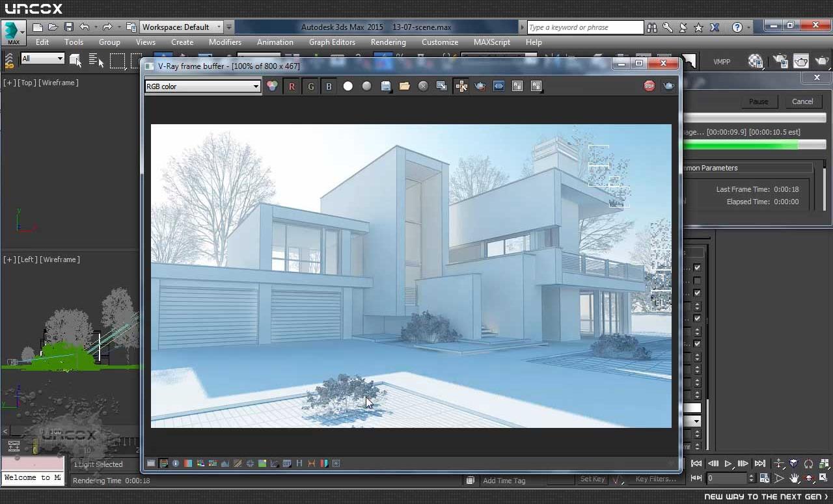Save the scene with the floppy icon
This screenshot has width=833, height=504.
68,27
